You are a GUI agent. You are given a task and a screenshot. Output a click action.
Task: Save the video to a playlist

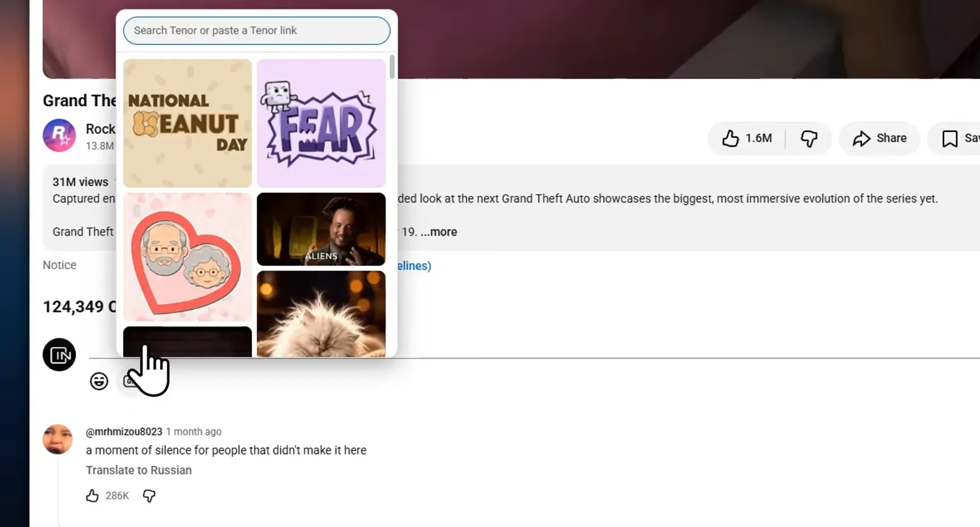point(954,138)
